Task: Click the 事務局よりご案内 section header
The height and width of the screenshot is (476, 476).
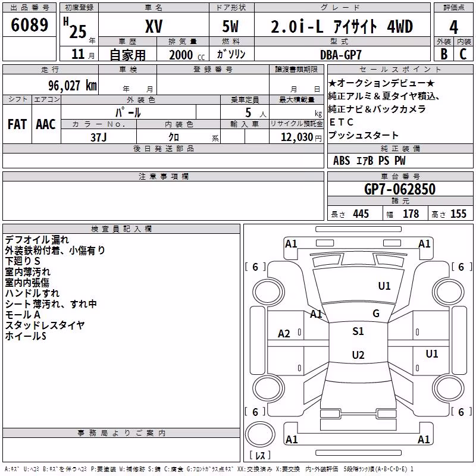Action: 121,433
